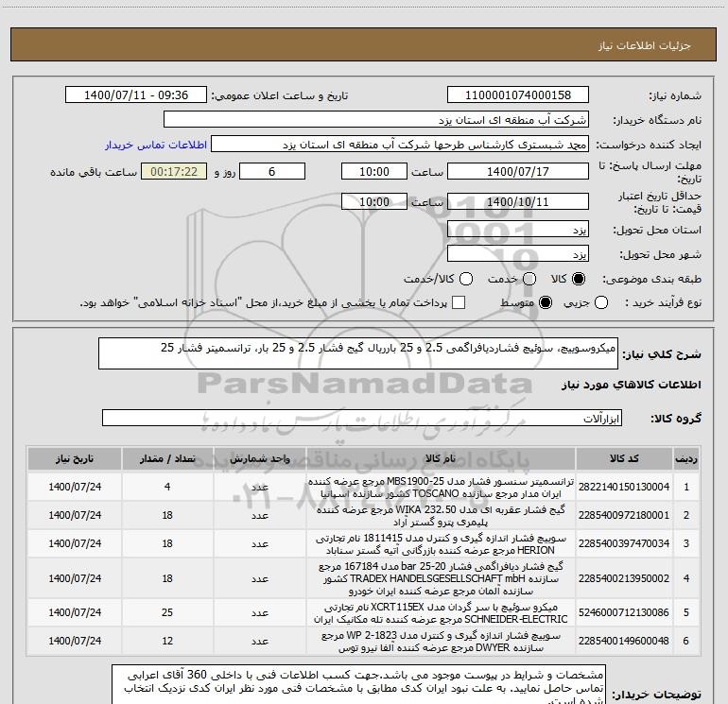This screenshot has width=728, height=704.
Task: Toggle the اسناد خزانه اسلامی payment checkbox
Action: click(x=459, y=303)
